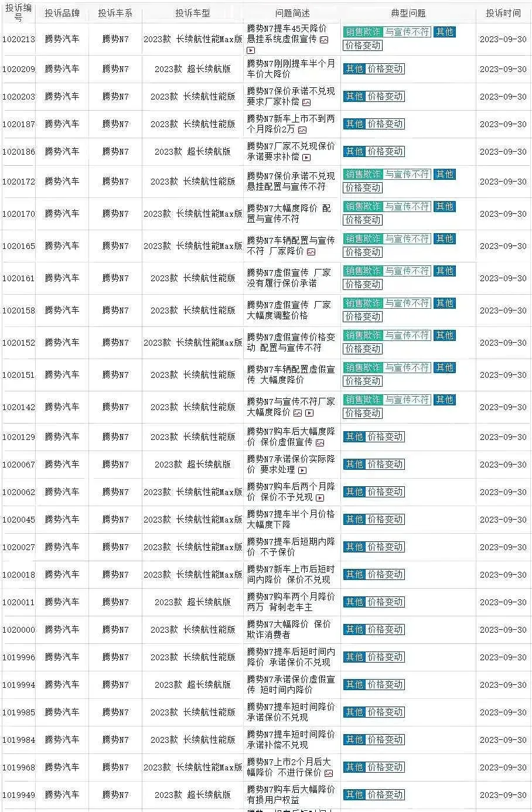Viewport: 532px width, 812px height.
Task: Click model 2023款 超长续航版 in row 1020011
Action: [x=193, y=602]
